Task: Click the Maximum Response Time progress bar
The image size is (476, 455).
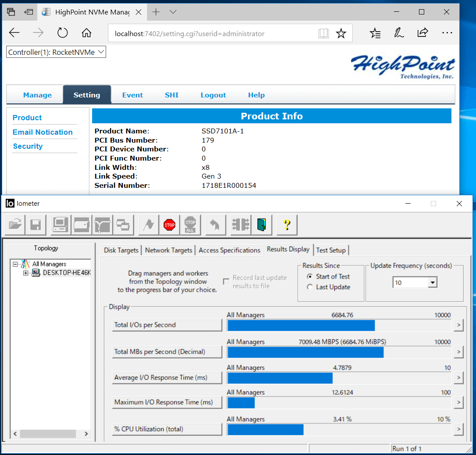Action: pos(339,403)
